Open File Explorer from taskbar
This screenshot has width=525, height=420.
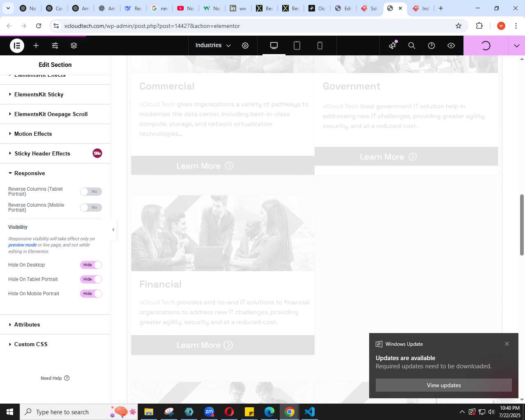pyautogui.click(x=149, y=412)
